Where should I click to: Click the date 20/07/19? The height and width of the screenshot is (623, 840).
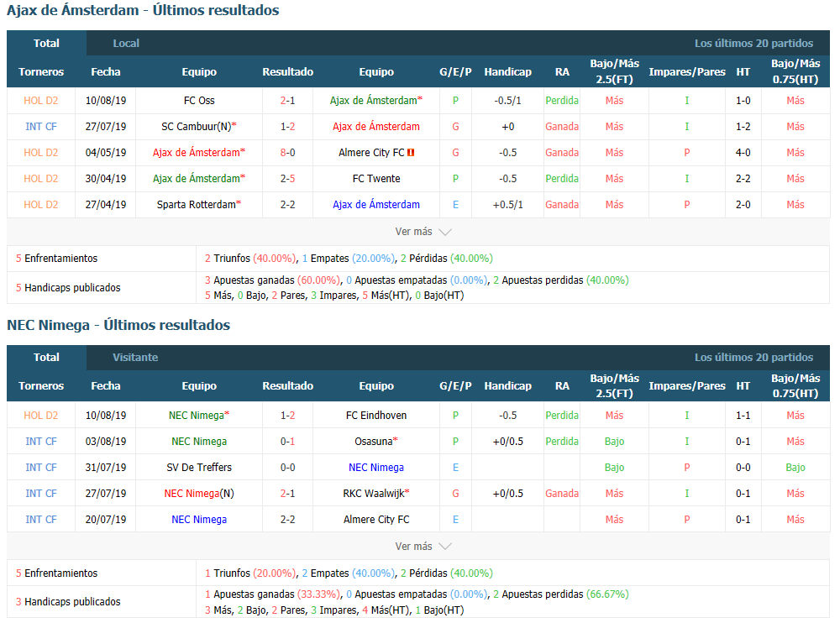click(x=106, y=520)
